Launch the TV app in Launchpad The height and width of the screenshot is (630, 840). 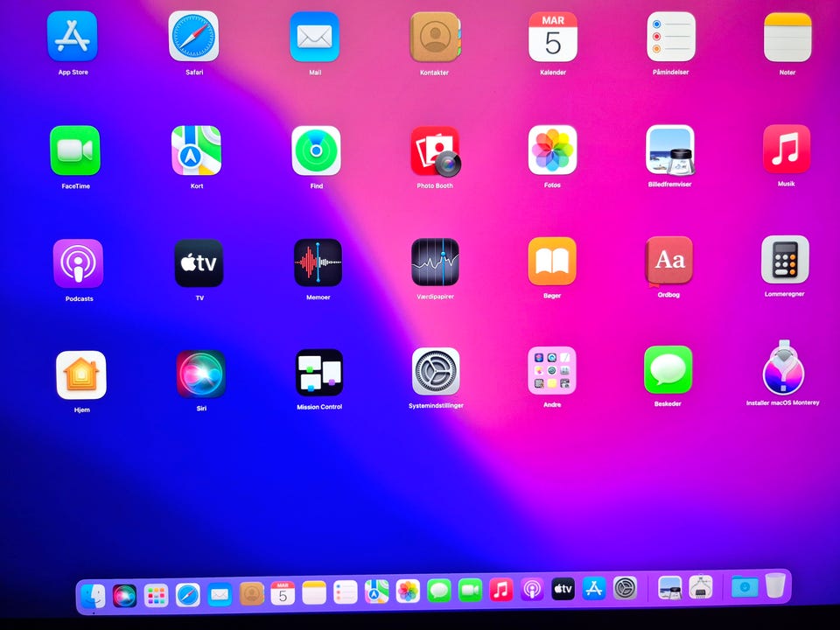click(x=199, y=263)
